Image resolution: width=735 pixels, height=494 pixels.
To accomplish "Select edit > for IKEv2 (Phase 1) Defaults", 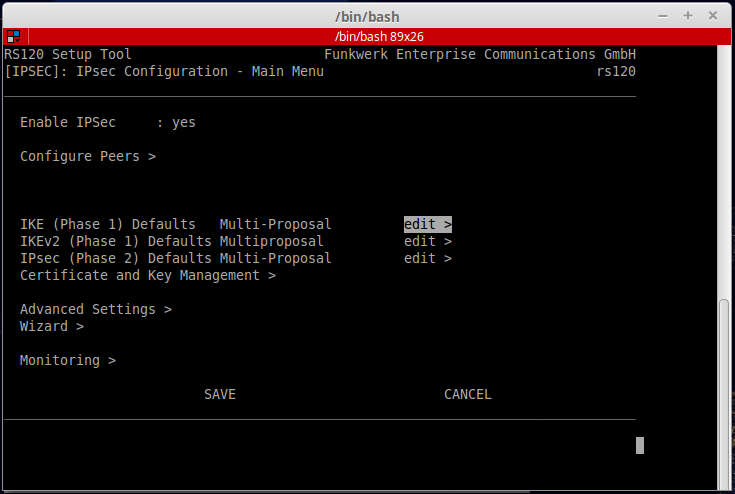I will [x=428, y=241].
